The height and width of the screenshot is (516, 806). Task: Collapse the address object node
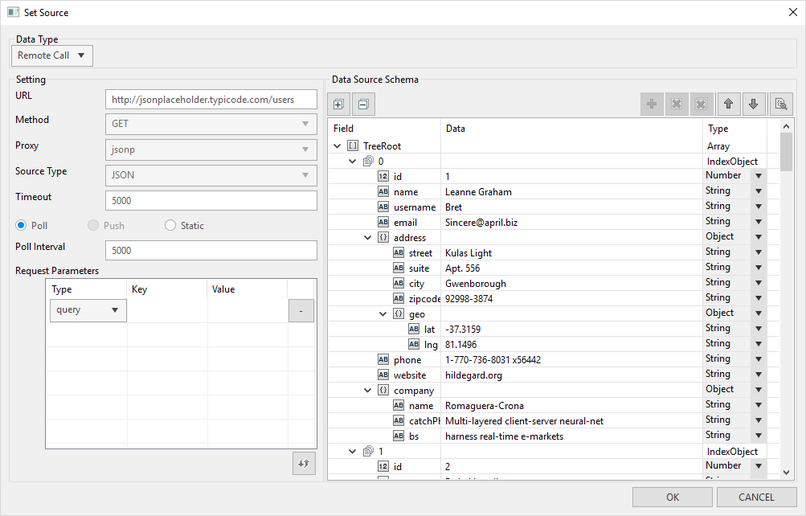coord(369,237)
